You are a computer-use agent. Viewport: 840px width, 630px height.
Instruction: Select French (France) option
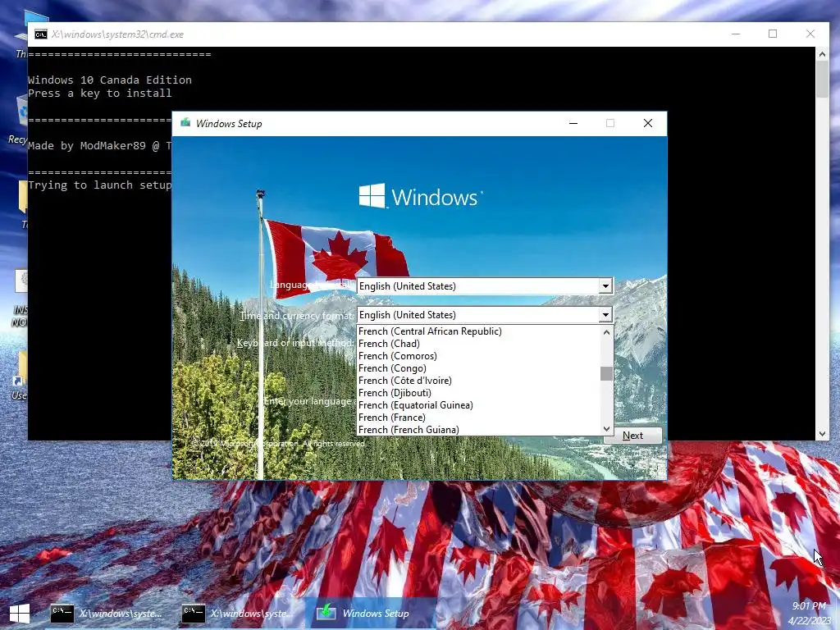point(479,418)
